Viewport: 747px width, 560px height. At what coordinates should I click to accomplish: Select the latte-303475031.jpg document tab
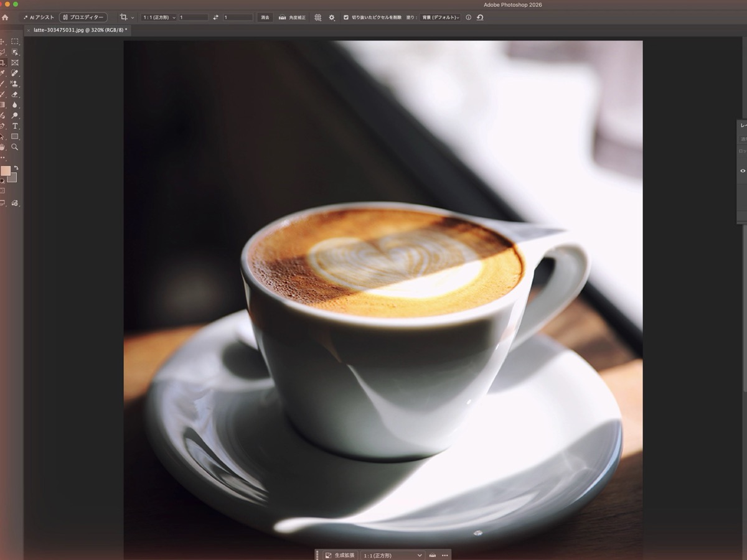(80, 30)
